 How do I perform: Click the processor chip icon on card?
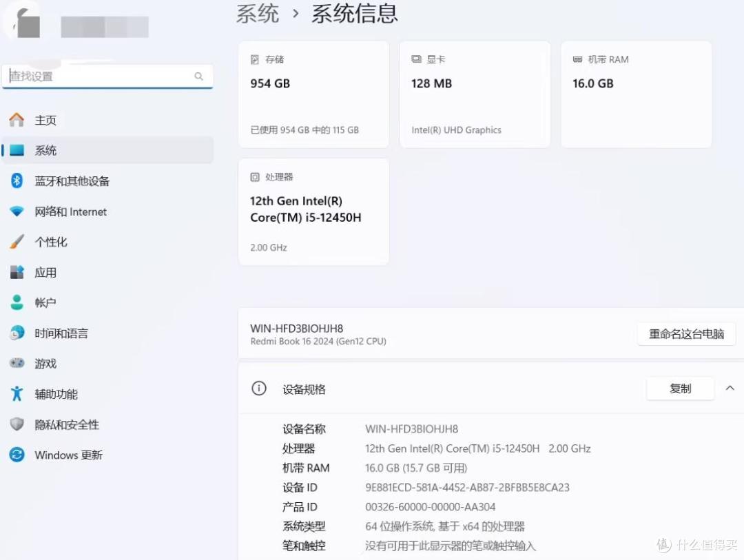[x=255, y=177]
